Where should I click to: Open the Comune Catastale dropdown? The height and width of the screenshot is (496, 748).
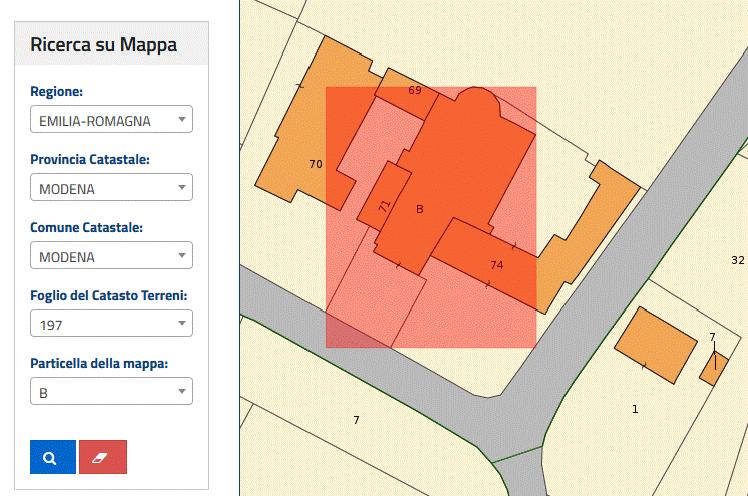pos(111,256)
